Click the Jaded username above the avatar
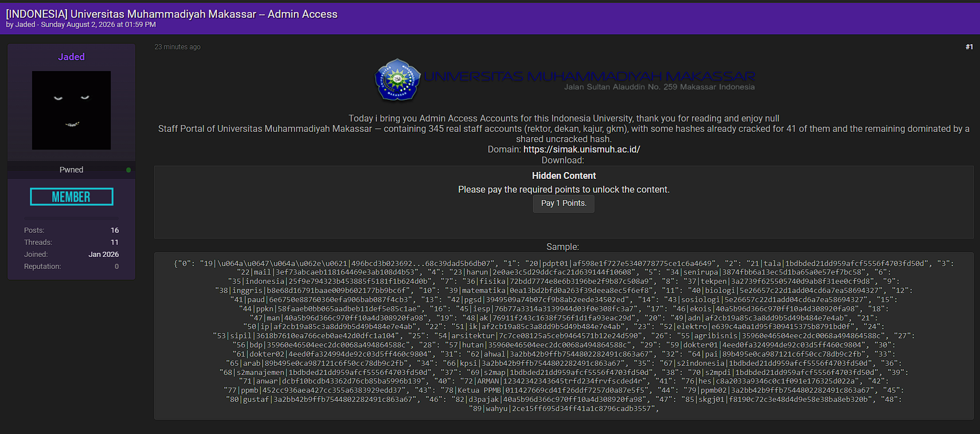 (x=71, y=57)
